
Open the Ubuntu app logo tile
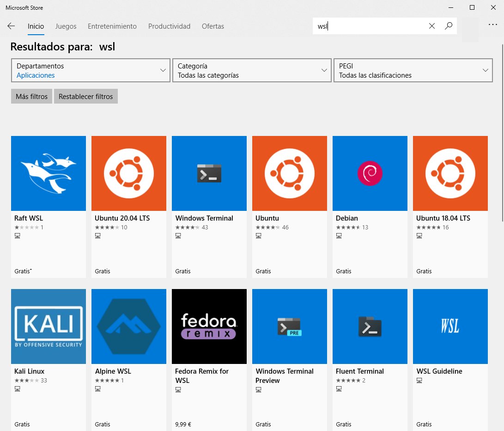pos(290,173)
